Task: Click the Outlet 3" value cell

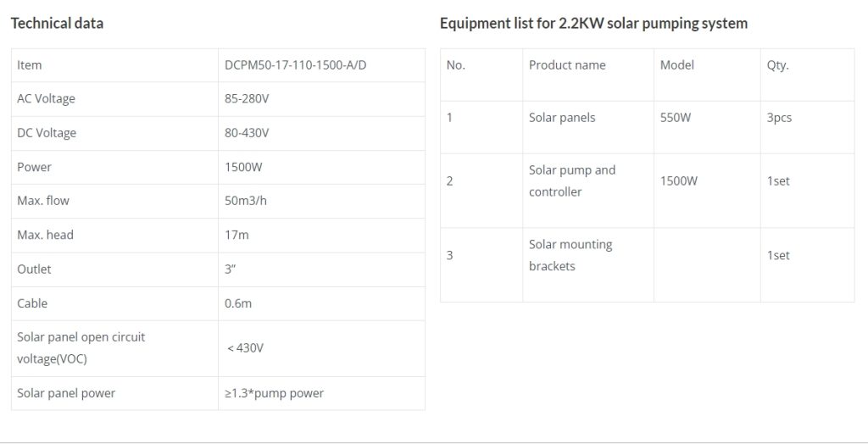Action: pyautogui.click(x=321, y=269)
